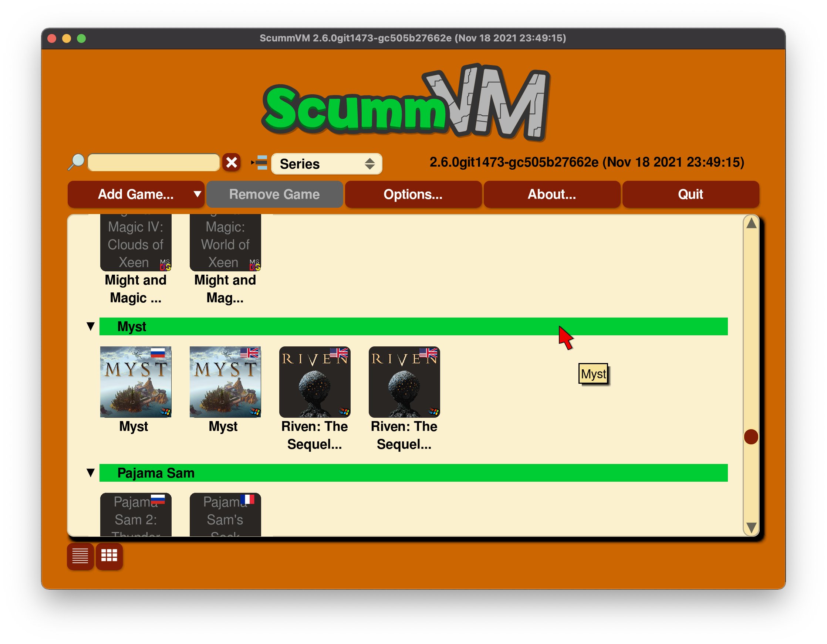Collapse the Myst series group

pyautogui.click(x=90, y=326)
